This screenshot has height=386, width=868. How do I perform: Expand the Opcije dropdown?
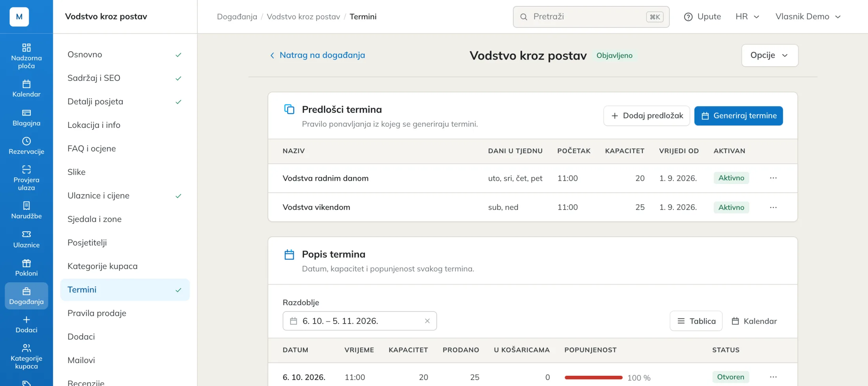pos(769,55)
